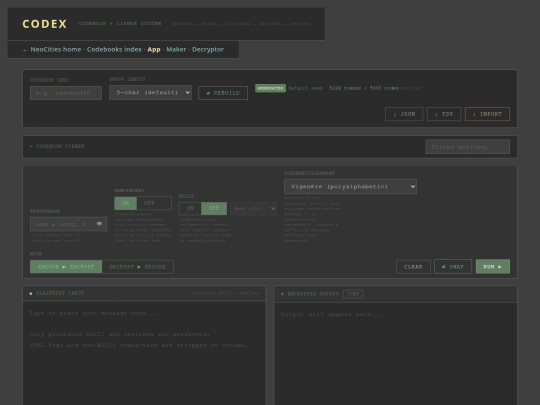Toggle passphrase visibility eye icon
The height and width of the screenshot is (405, 540).
pos(99,224)
